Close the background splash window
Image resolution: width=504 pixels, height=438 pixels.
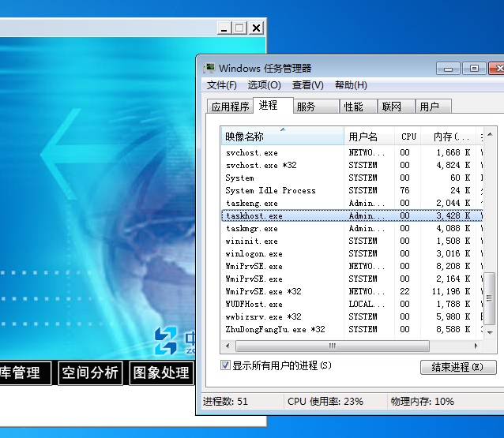pos(256,28)
